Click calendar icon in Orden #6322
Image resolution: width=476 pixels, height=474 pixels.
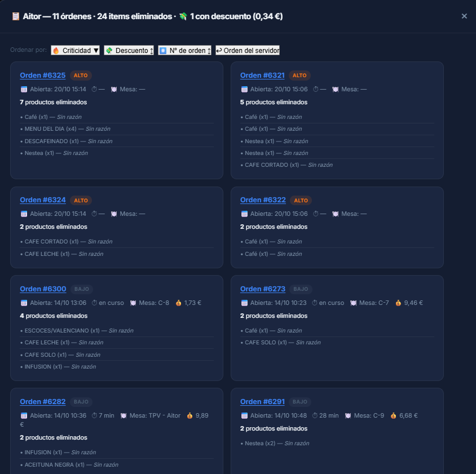click(244, 214)
